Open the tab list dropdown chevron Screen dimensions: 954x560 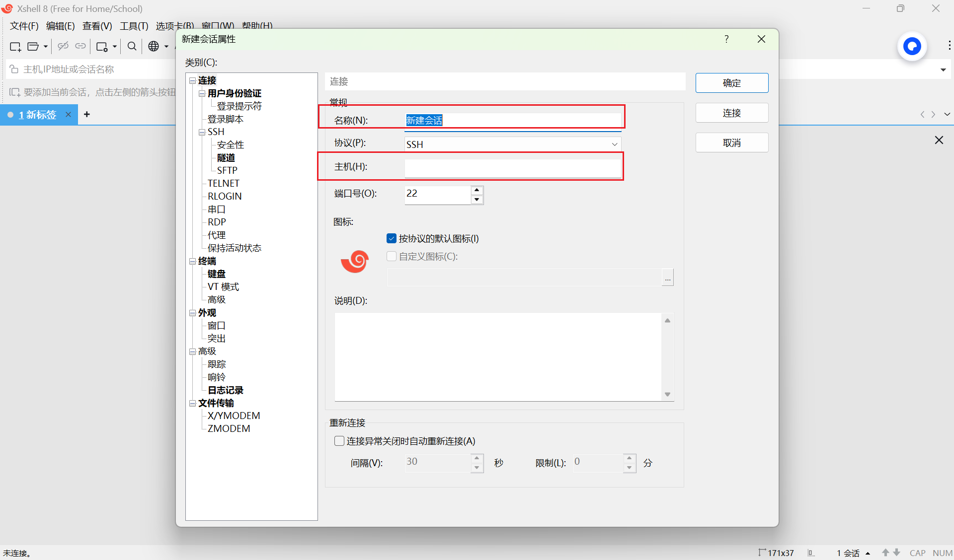coord(947,114)
